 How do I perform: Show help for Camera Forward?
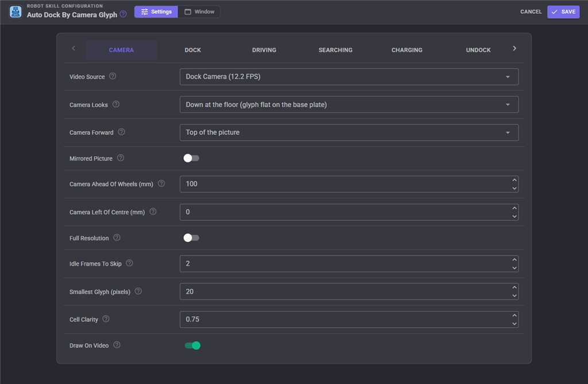point(122,132)
